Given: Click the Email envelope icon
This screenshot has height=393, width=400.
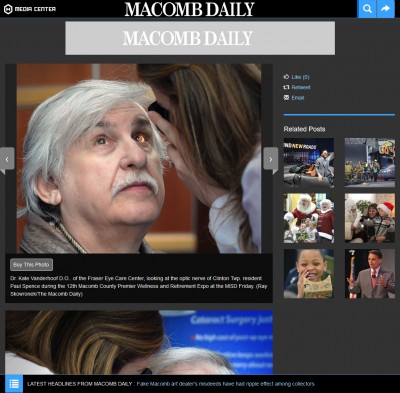Looking at the screenshot, I should pyautogui.click(x=286, y=97).
